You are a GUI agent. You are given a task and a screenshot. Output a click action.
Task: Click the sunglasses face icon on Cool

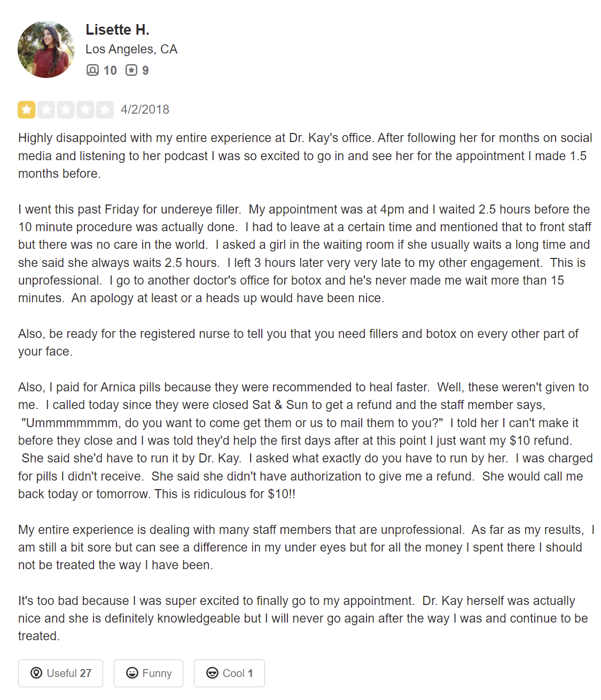212,673
